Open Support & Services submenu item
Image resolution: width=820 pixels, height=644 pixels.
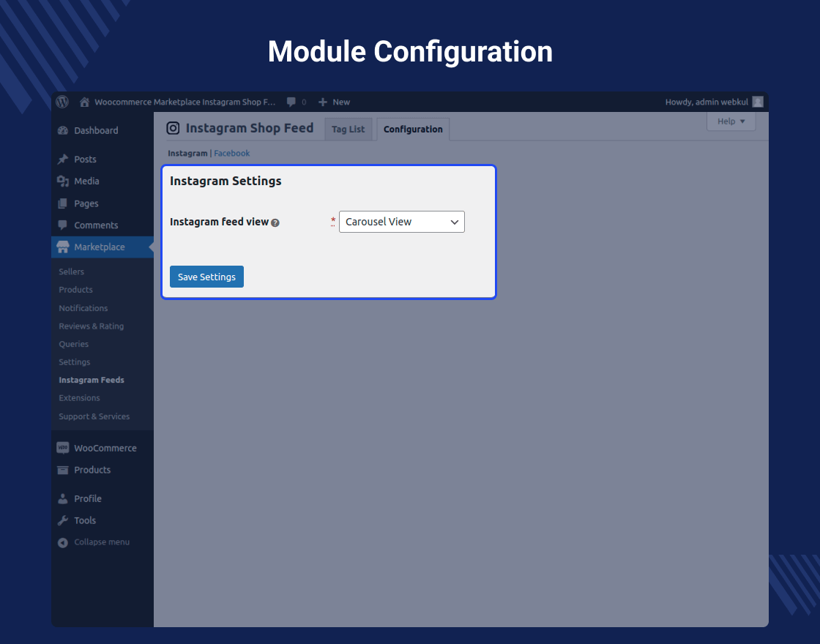[94, 416]
